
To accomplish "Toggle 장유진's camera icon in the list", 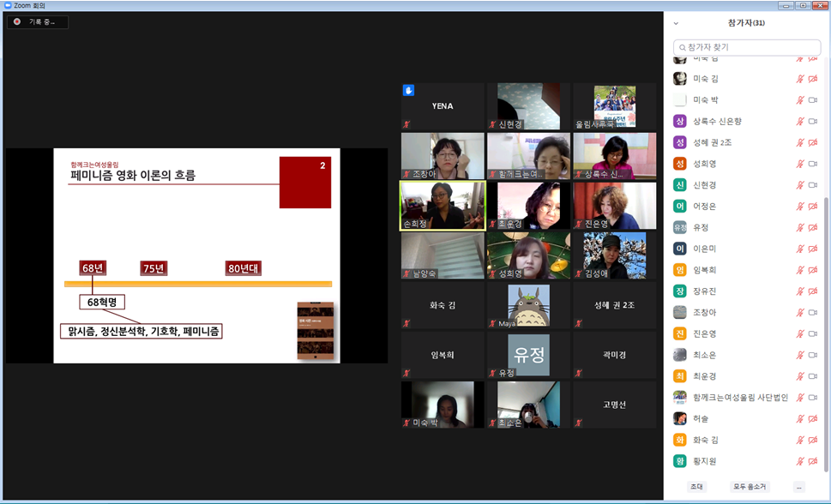I will pos(813,291).
